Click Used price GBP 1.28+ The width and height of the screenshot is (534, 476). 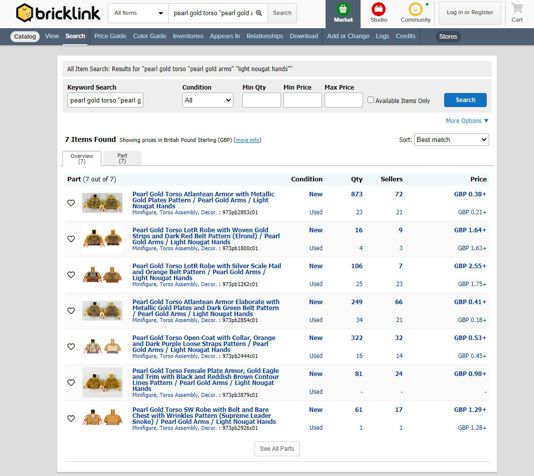click(x=472, y=428)
